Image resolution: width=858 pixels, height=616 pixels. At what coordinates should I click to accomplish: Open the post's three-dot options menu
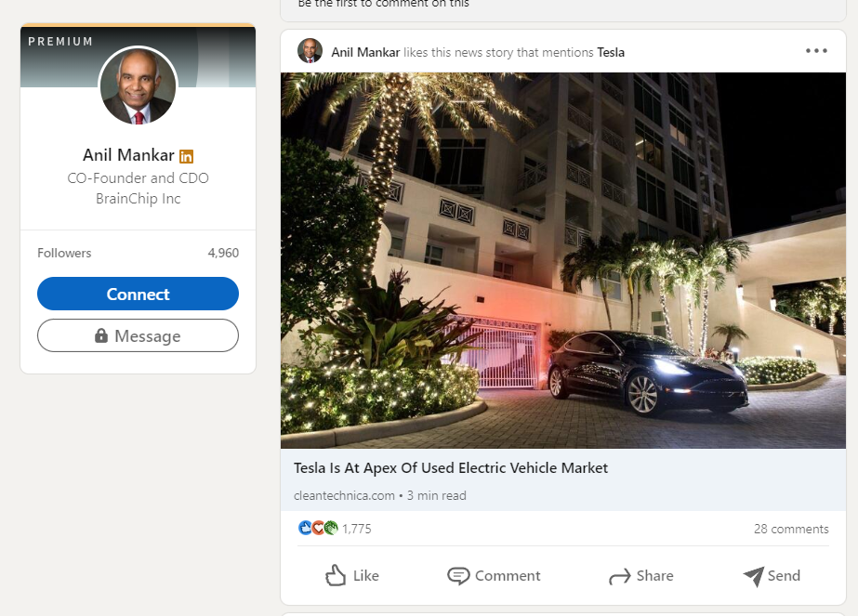[x=816, y=51]
